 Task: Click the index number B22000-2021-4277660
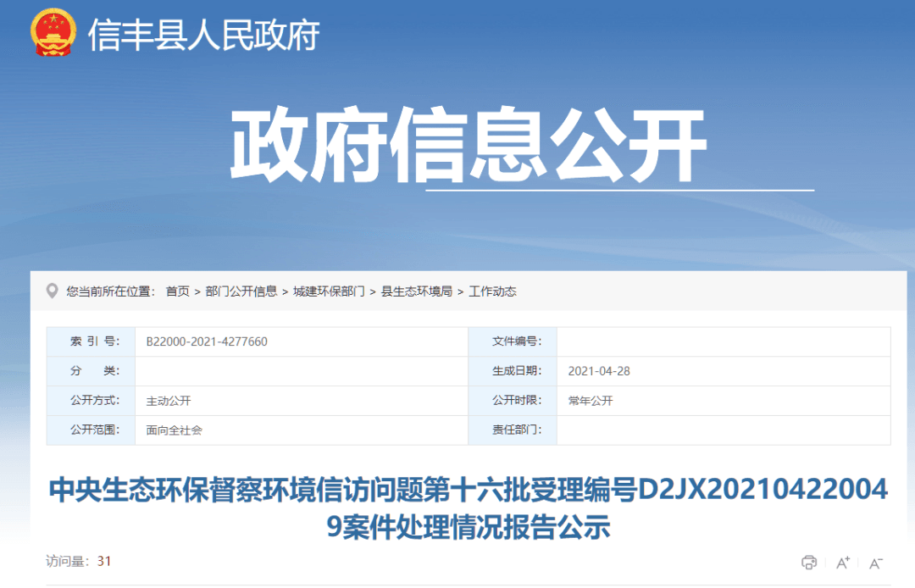point(207,341)
